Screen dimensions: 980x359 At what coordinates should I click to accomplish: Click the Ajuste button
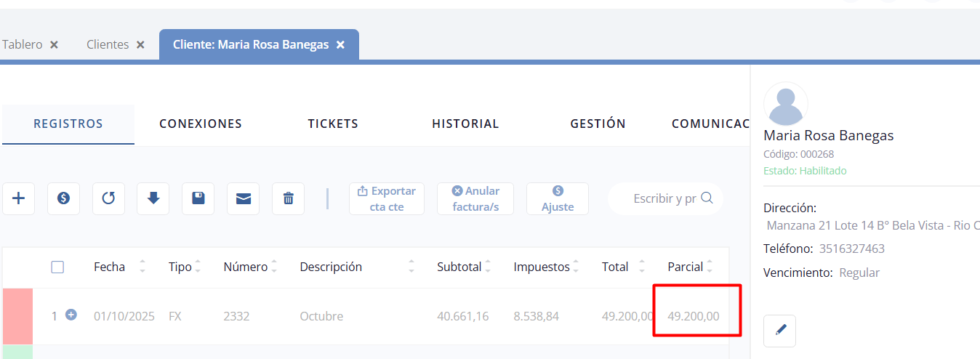[x=558, y=198]
